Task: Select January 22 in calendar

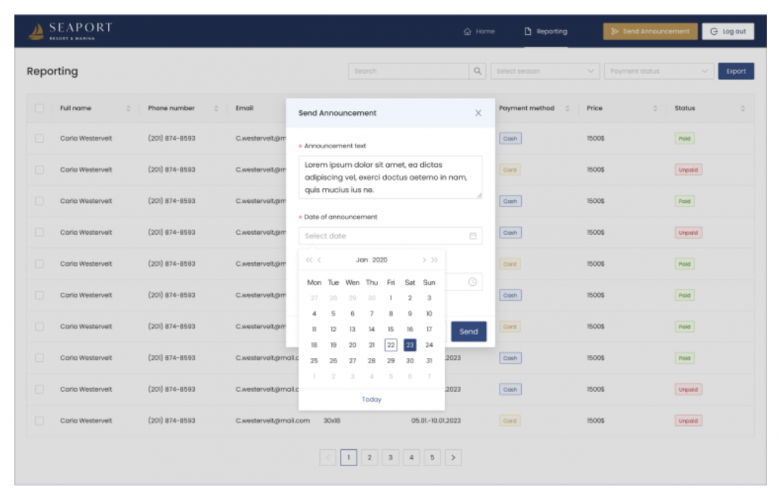Action: 390,345
